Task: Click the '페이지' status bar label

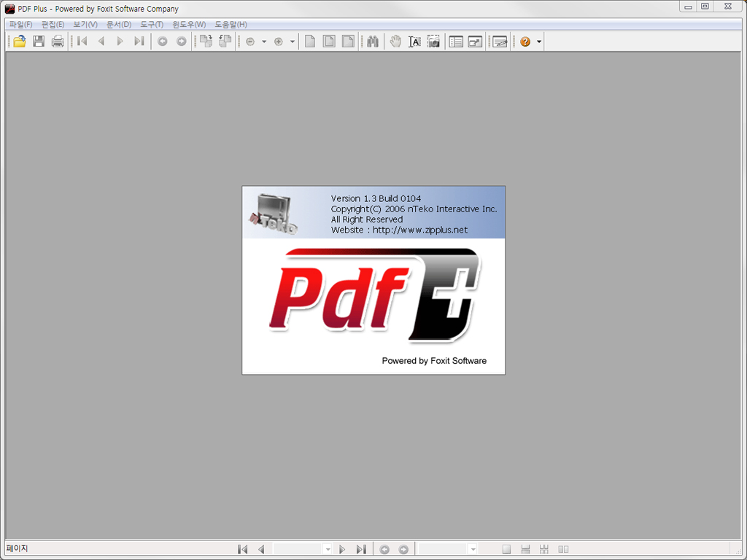Action: (x=18, y=548)
